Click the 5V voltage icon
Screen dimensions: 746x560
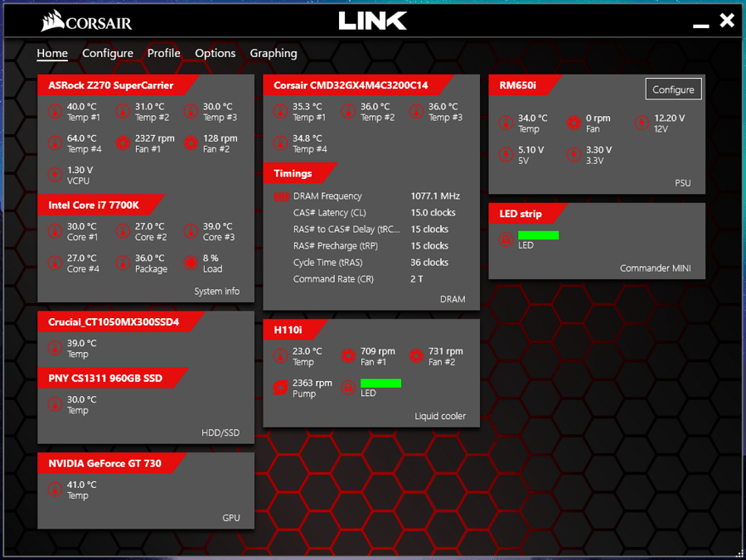pyautogui.click(x=506, y=155)
